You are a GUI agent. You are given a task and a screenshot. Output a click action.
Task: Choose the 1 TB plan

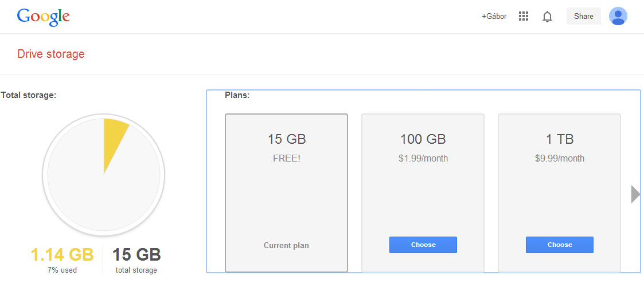click(559, 245)
